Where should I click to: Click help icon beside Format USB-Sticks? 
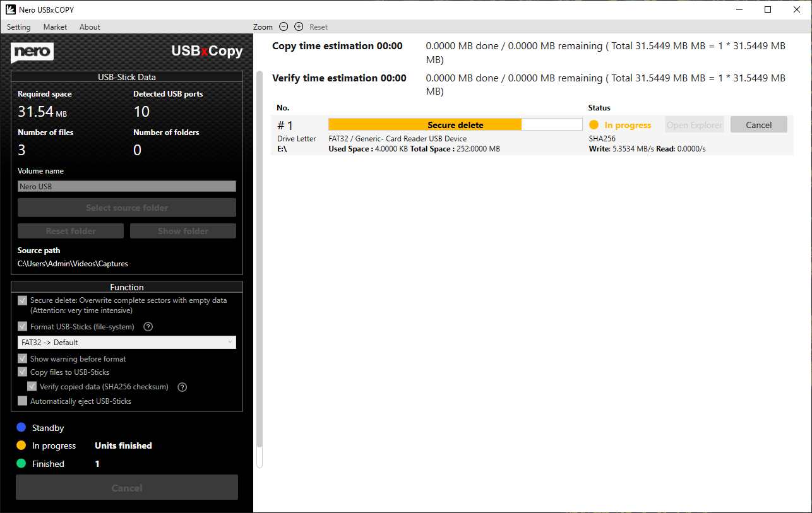[x=148, y=327]
